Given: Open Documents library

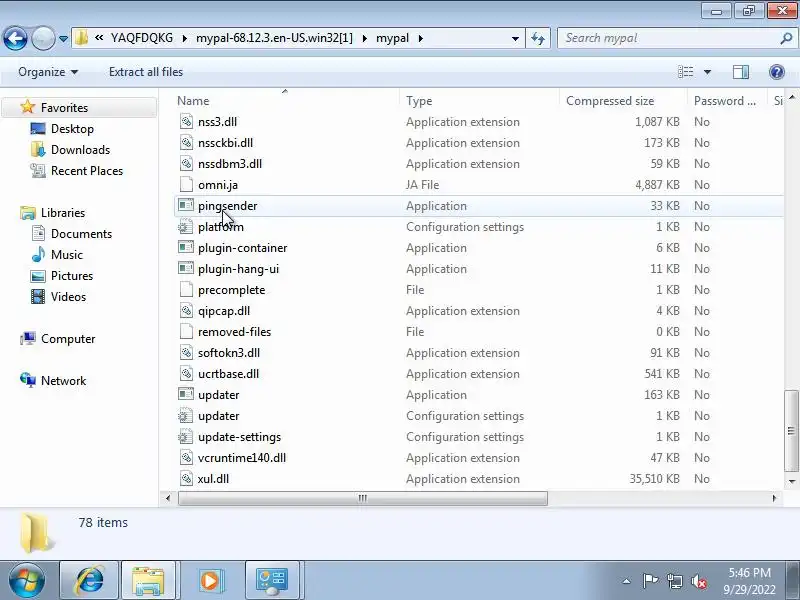Looking at the screenshot, I should tap(81, 234).
